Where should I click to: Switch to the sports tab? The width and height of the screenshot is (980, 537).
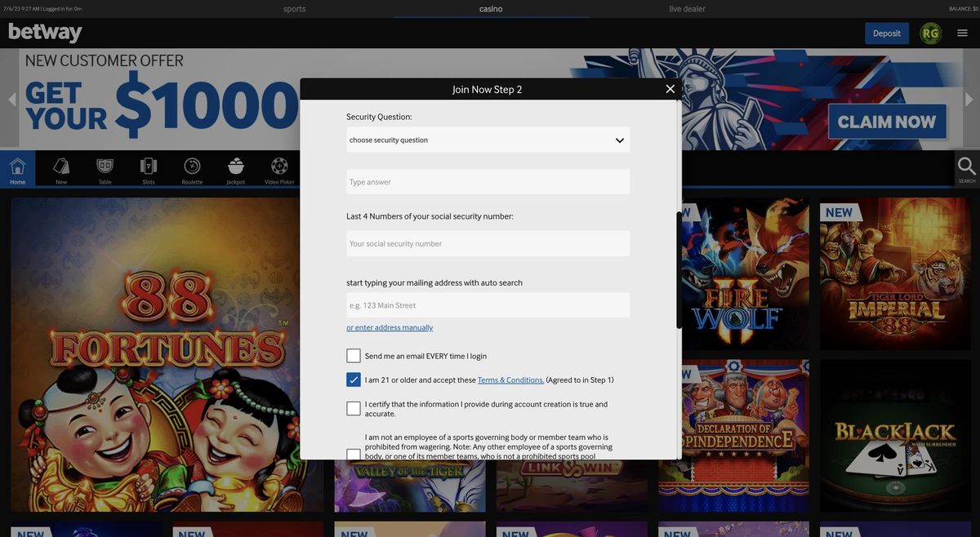295,9
